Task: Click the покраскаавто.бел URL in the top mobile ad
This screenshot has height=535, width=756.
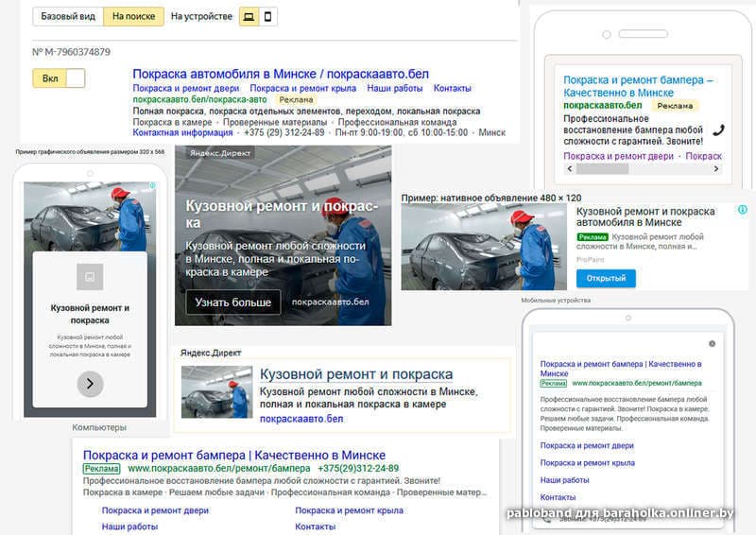Action: coord(603,105)
